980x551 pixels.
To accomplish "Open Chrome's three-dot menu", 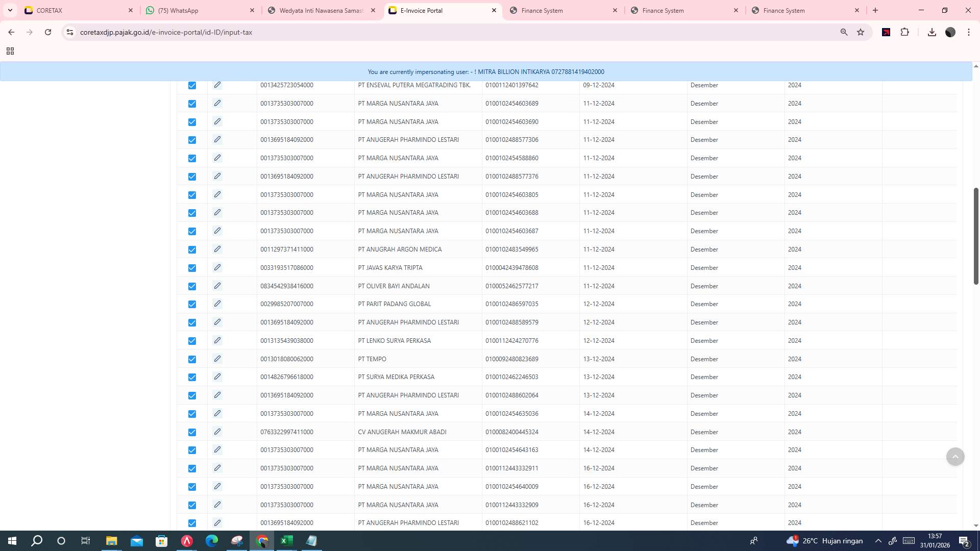I will (969, 32).
